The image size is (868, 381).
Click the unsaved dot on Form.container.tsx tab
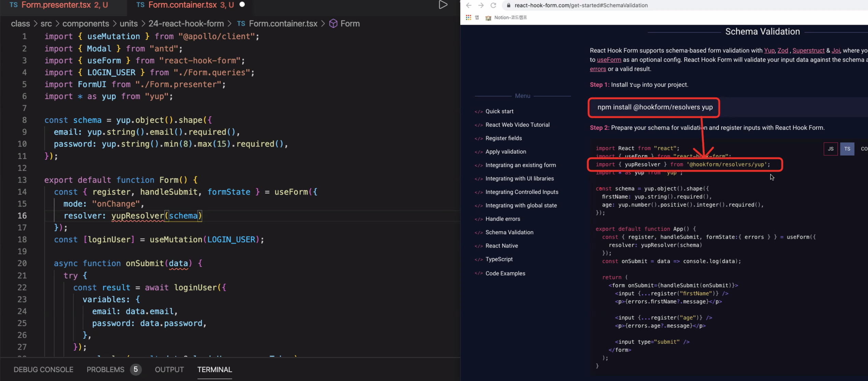[242, 4]
